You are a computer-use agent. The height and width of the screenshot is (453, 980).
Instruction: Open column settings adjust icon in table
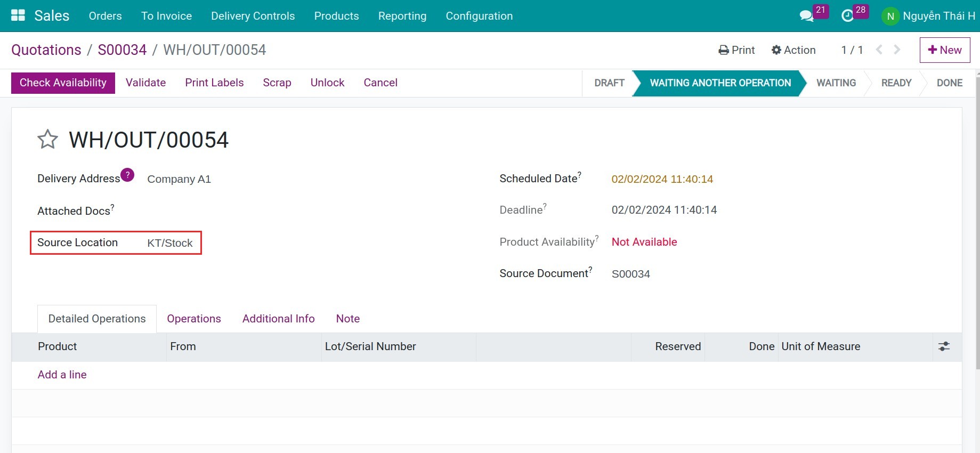(944, 346)
